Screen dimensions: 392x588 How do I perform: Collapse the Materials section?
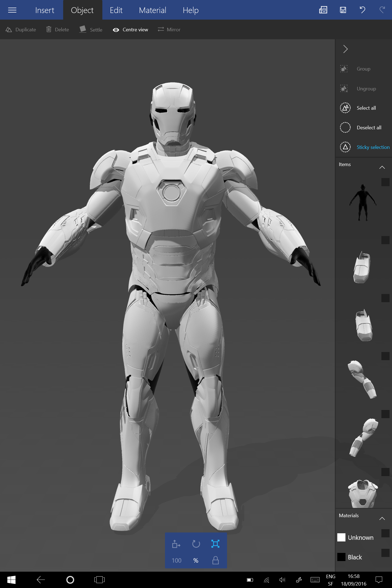(x=382, y=518)
